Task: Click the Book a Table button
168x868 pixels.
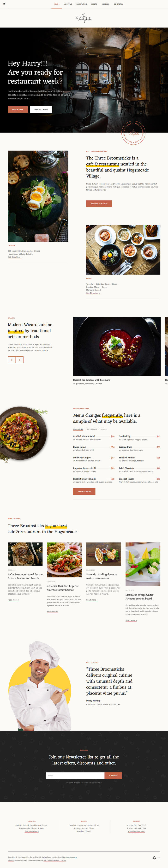Action: click(18, 109)
